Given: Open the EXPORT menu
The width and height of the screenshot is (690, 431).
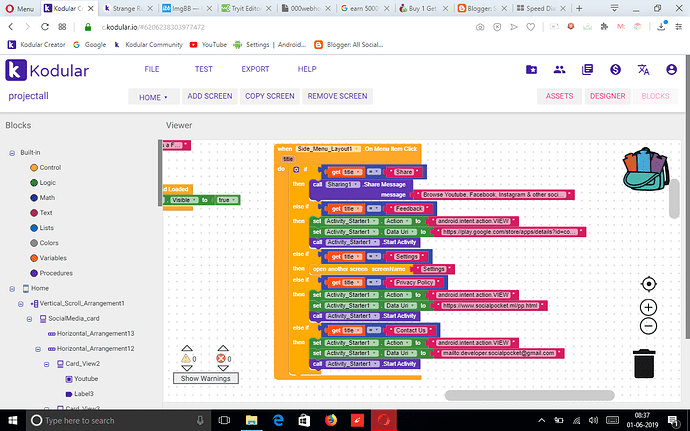Looking at the screenshot, I should 255,69.
